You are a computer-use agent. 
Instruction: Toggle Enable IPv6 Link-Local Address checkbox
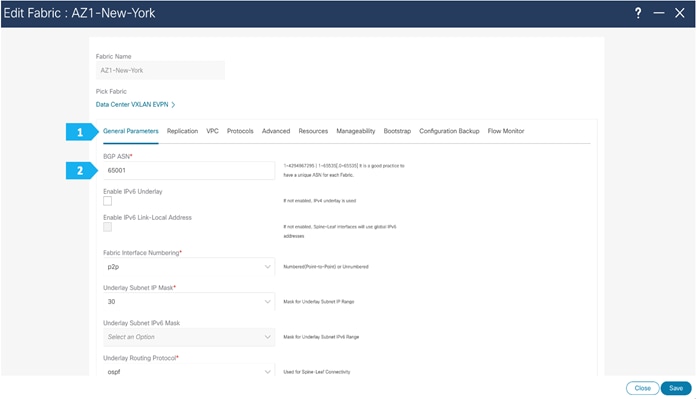click(107, 227)
